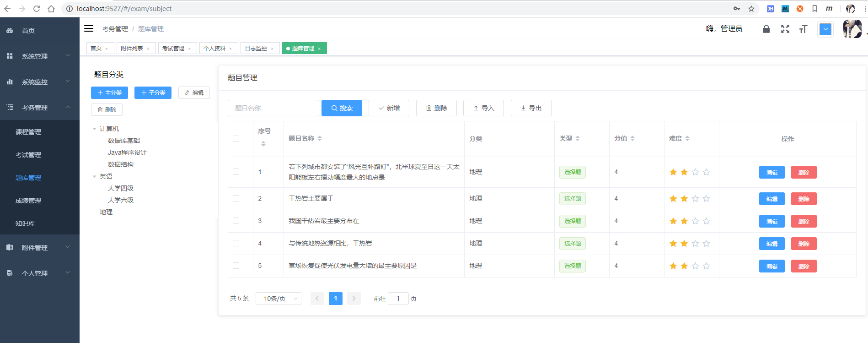Click 编辑 for 干热岩主要属于 row
Image resolution: width=868 pixels, height=343 pixels.
tap(772, 199)
